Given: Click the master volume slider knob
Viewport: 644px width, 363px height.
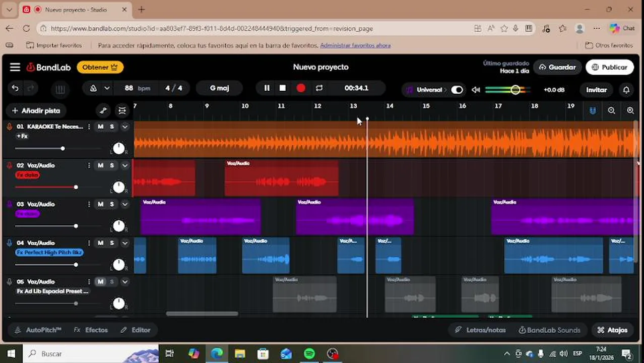Looking at the screenshot, I should (x=515, y=90).
